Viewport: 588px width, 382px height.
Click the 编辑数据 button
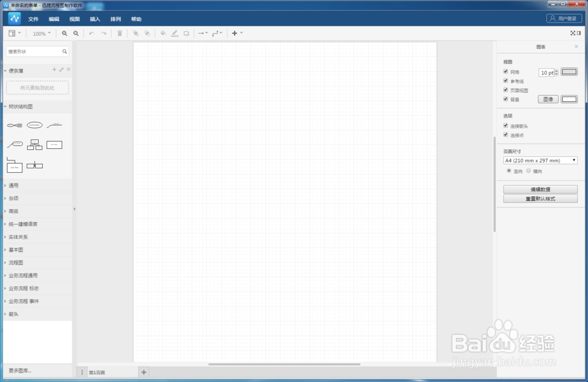point(540,189)
